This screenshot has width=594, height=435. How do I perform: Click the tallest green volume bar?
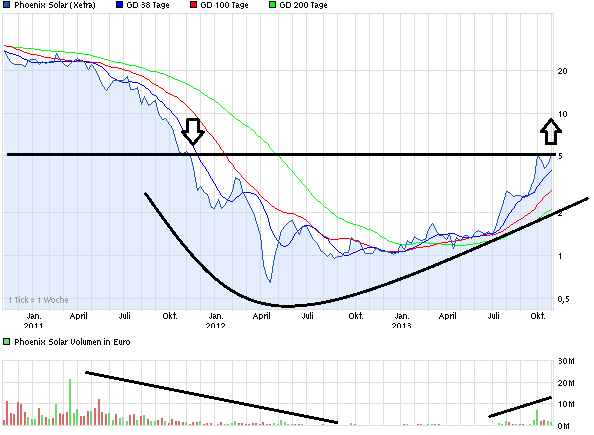70,402
